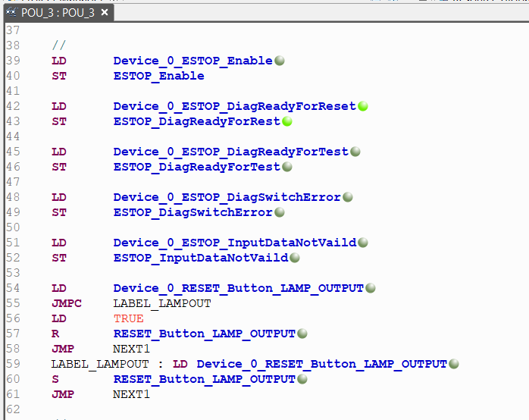Click NEXT1 operand on line 61
Image resolution: width=529 pixels, height=420 pixels.
131,394
